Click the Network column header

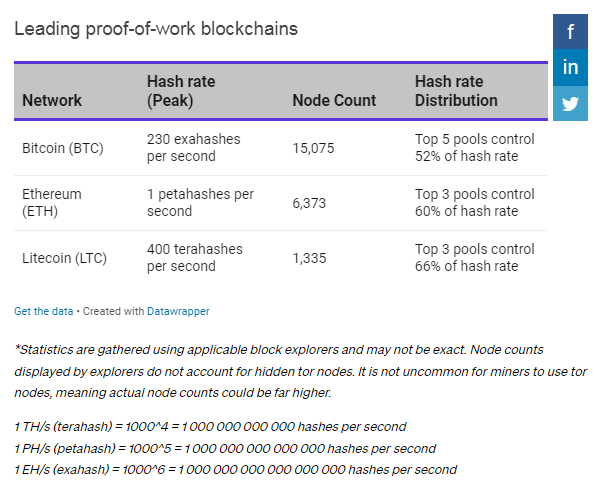tap(52, 100)
